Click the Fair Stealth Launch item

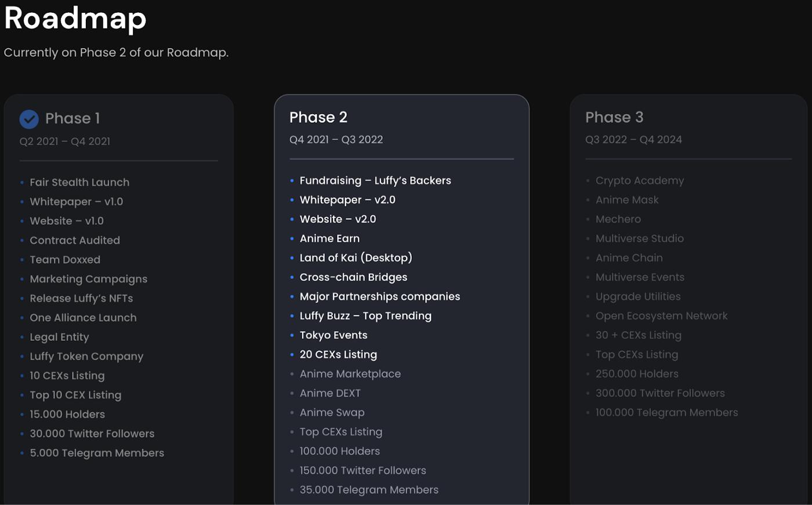pos(79,182)
